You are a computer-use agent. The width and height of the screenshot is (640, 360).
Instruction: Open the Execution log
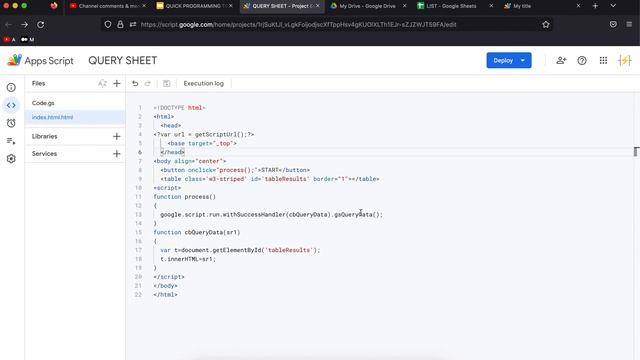pos(203,84)
